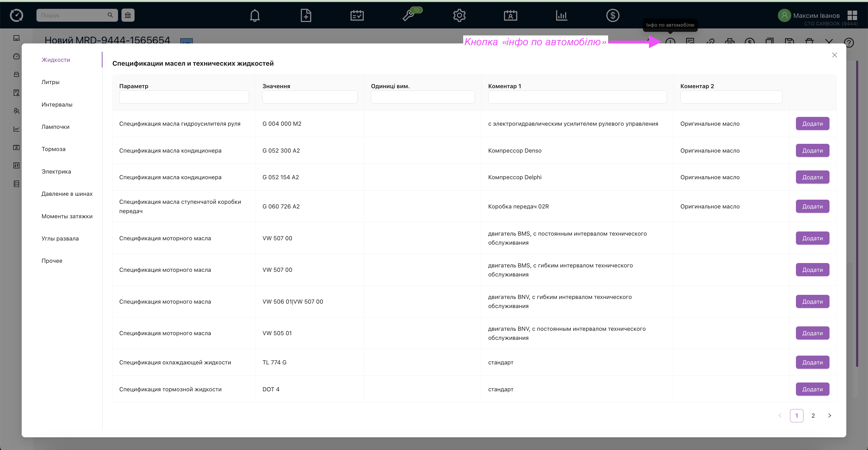Open the apps grid icon at top right
This screenshot has width=868, height=450.
point(852,16)
